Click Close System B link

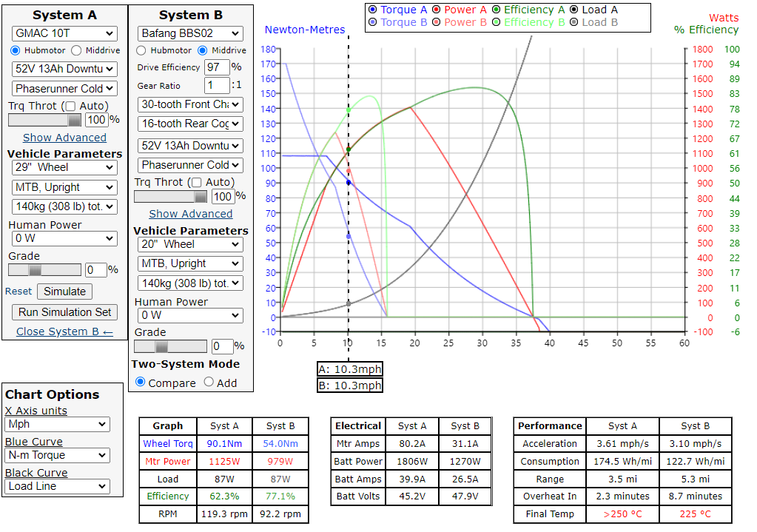(64, 331)
